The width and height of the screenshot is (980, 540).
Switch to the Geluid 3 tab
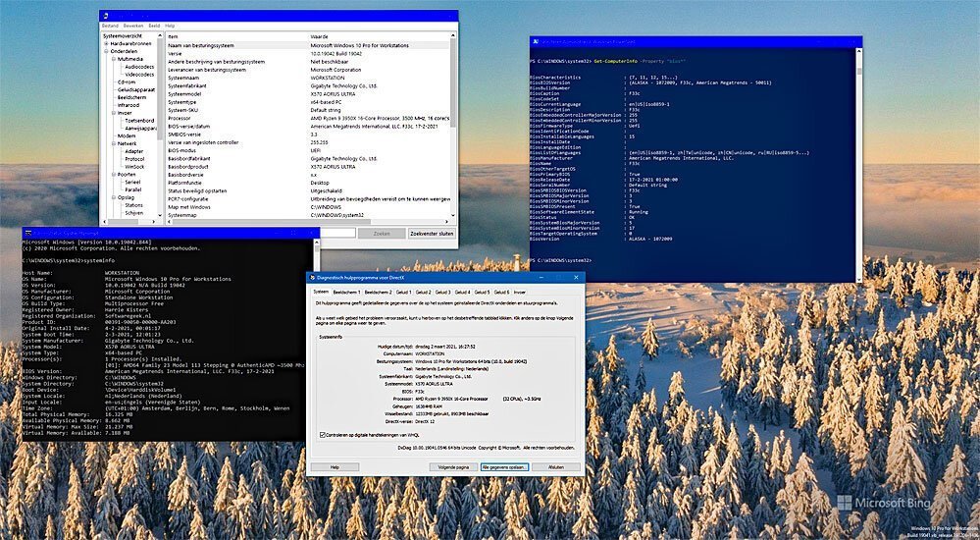click(x=442, y=292)
